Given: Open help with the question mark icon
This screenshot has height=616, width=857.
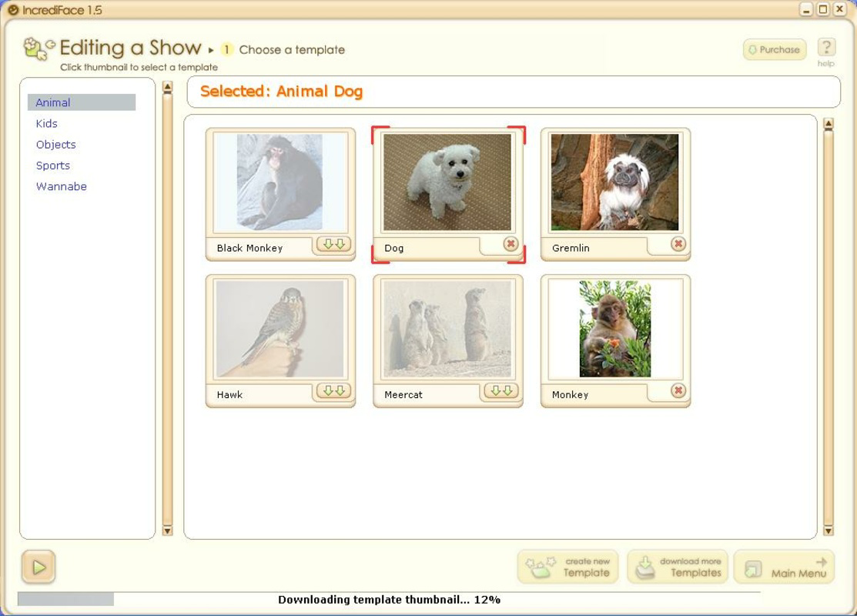Looking at the screenshot, I should (x=826, y=49).
